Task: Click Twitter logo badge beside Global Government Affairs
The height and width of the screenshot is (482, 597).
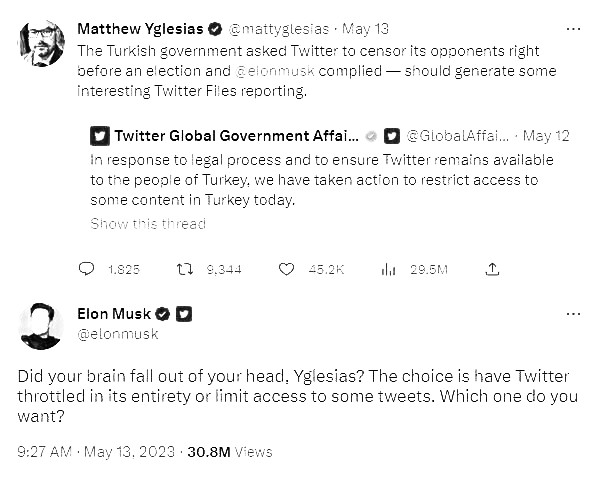Action: (392, 136)
